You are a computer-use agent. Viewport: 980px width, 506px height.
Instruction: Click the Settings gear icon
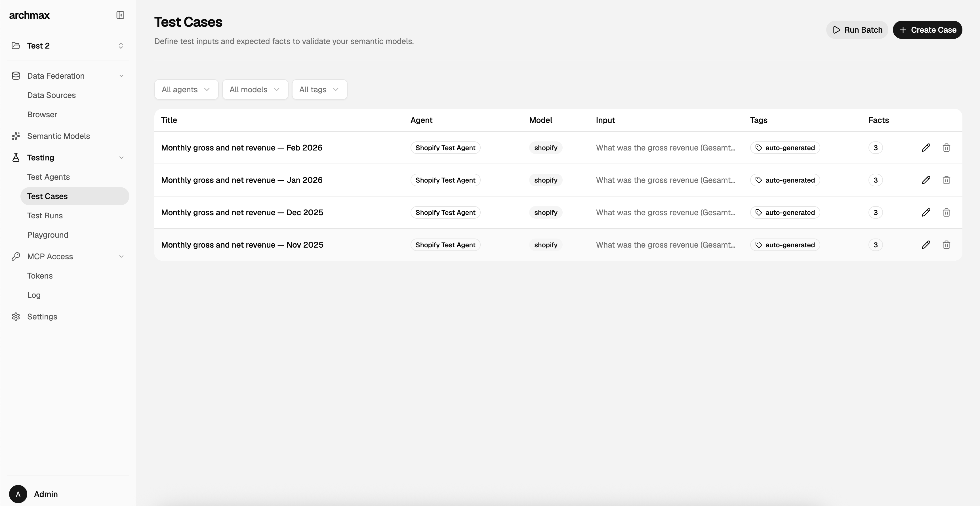pos(16,317)
